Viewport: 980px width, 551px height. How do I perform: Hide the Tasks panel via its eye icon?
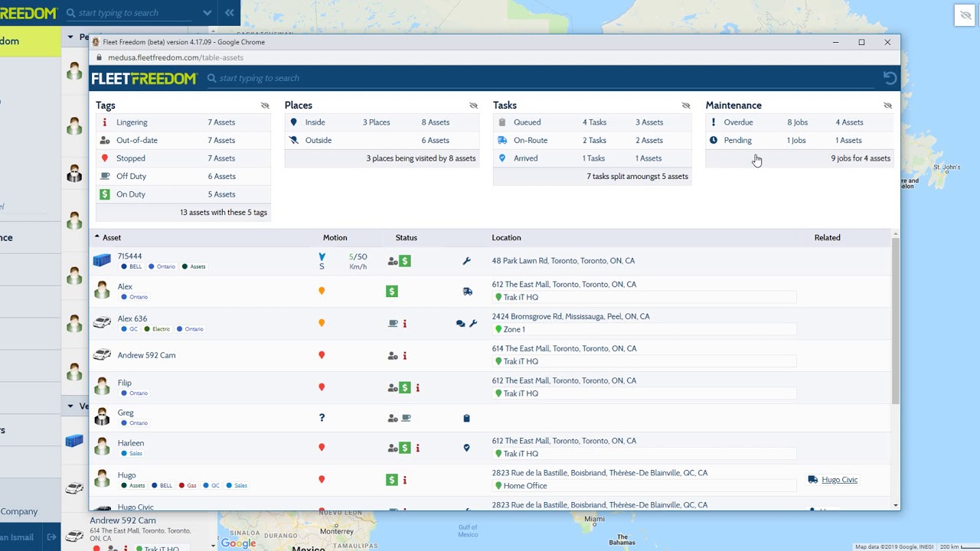point(686,106)
